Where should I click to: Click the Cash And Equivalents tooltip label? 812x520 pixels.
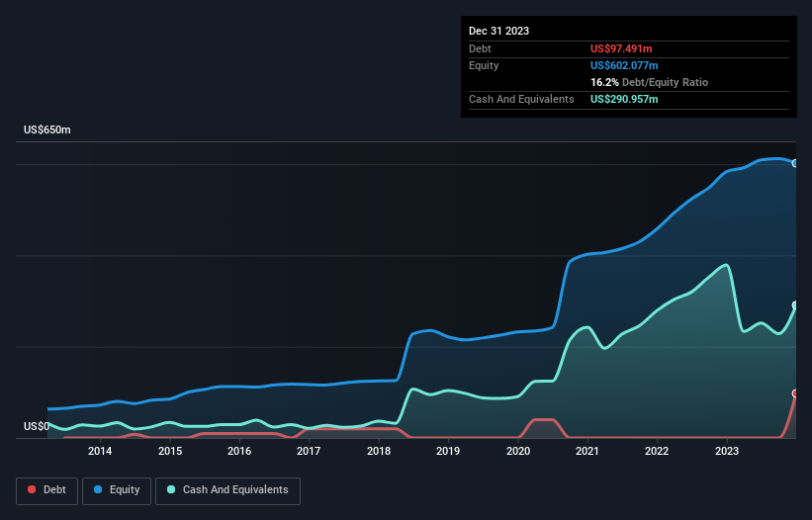pos(521,99)
